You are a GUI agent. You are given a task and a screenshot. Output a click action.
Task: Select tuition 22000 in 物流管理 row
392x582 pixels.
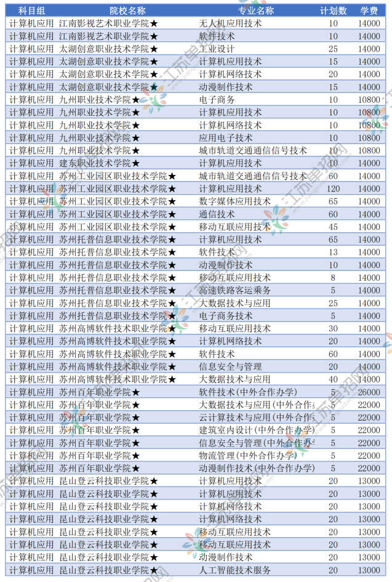pyautogui.click(x=369, y=455)
